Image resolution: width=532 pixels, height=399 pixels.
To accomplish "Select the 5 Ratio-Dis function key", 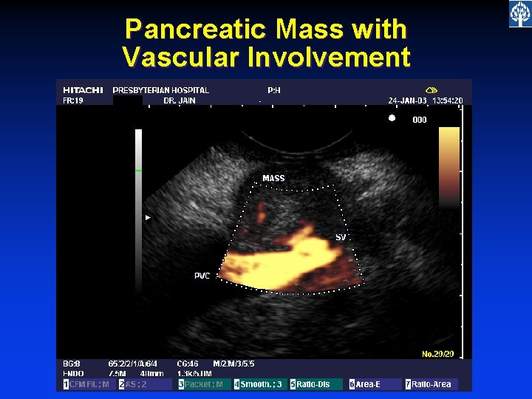I will (x=316, y=384).
